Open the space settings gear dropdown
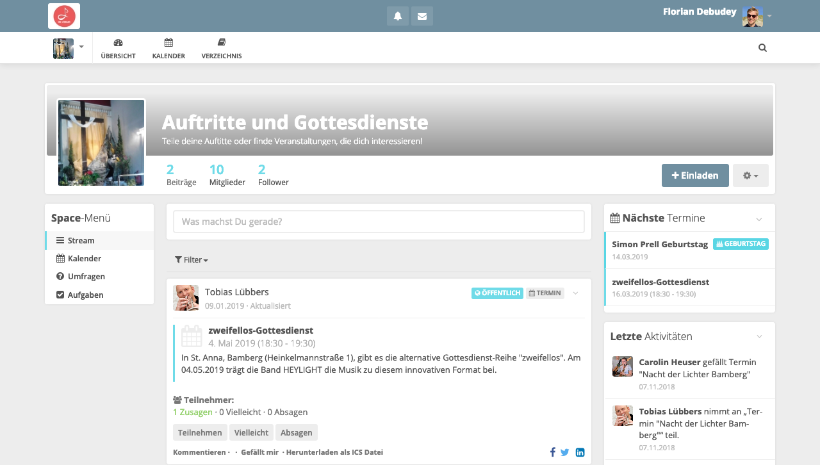 750,176
